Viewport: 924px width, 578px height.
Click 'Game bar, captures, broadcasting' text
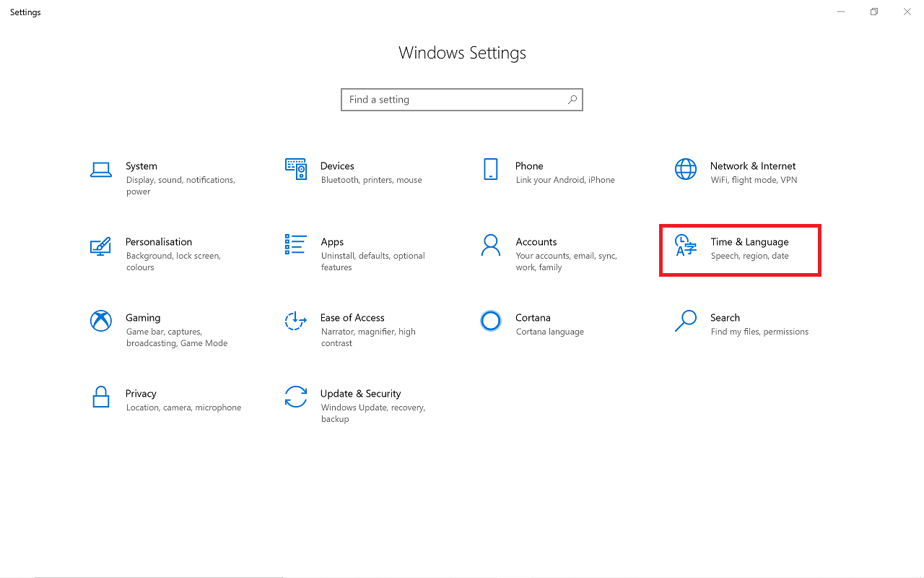(177, 337)
